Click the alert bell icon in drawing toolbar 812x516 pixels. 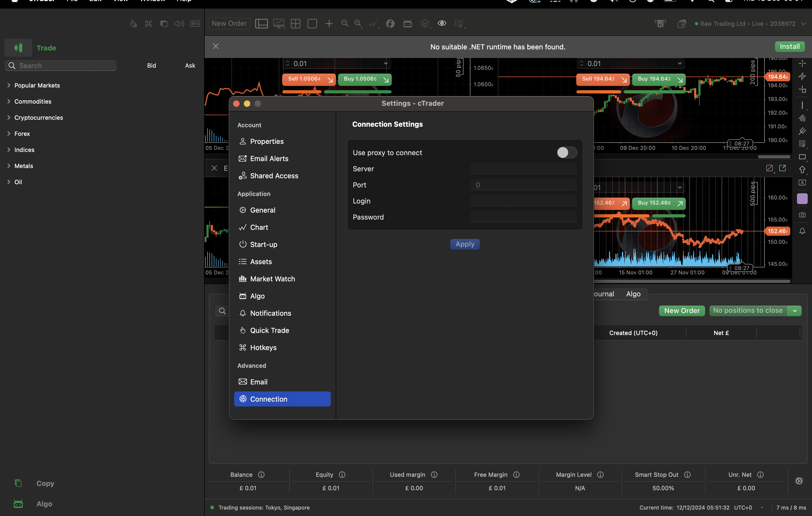click(802, 231)
